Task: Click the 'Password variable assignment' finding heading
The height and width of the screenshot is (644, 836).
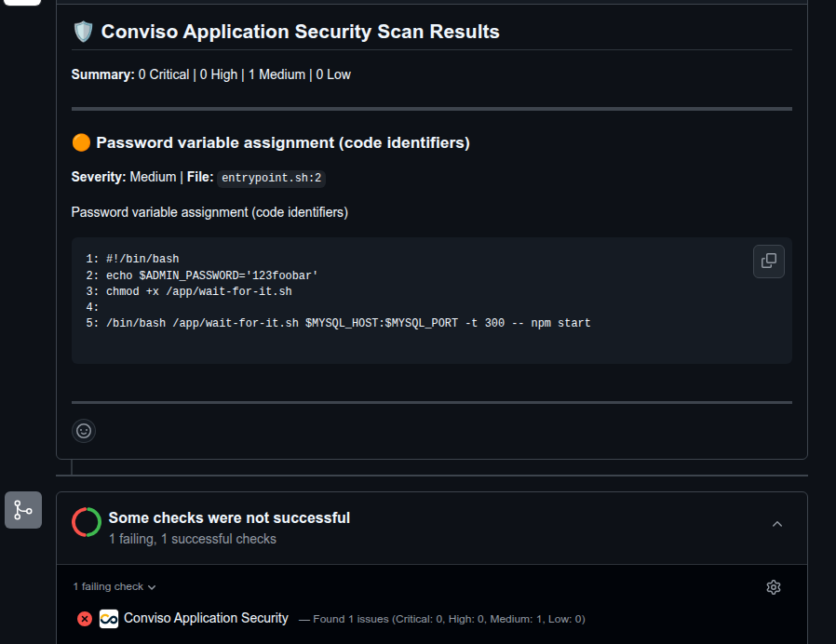Action: coord(282,142)
